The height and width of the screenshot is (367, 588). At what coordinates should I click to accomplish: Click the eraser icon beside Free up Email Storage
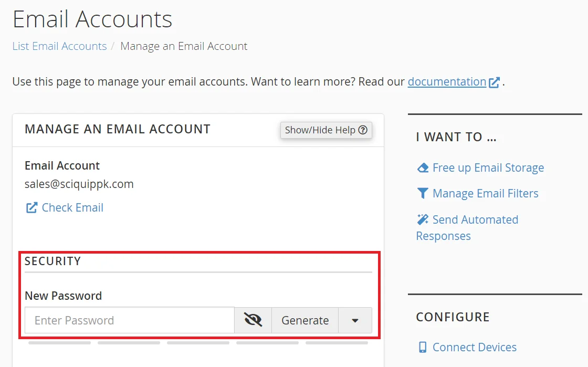[423, 168]
